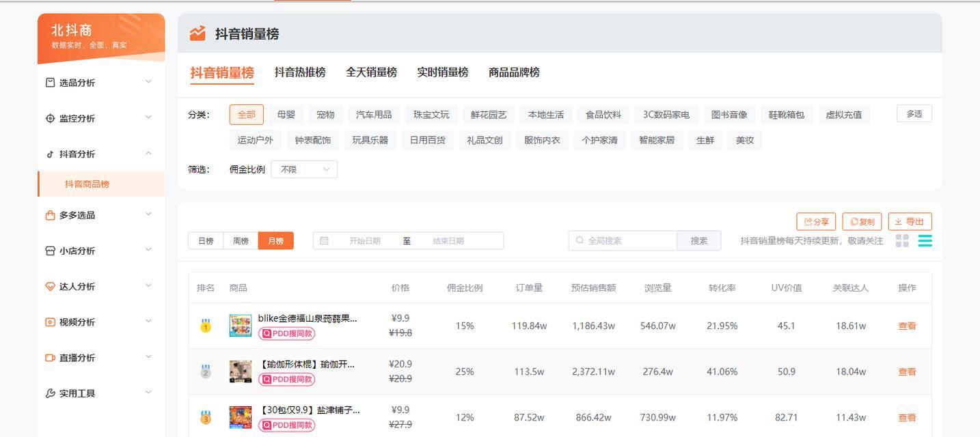Open 抖音商品榜 sidebar item

click(101, 184)
